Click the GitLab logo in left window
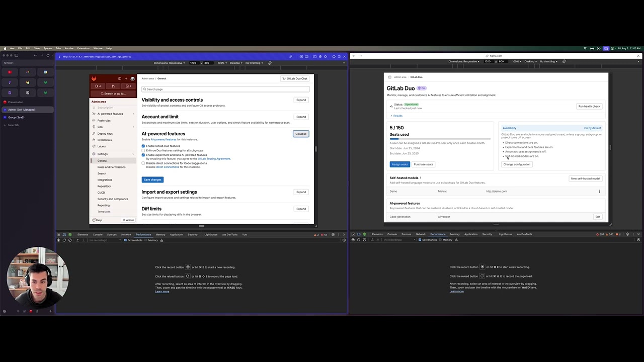Viewport: 644px width, 362px height. [x=94, y=78]
